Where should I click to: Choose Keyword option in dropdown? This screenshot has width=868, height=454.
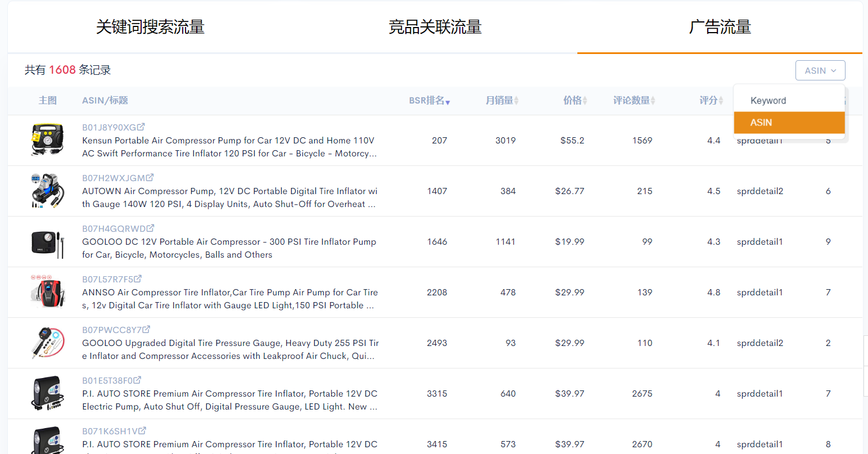(789, 101)
